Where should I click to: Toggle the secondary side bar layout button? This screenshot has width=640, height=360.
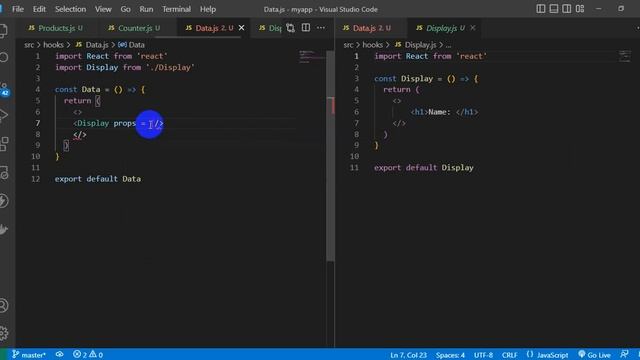[567, 9]
